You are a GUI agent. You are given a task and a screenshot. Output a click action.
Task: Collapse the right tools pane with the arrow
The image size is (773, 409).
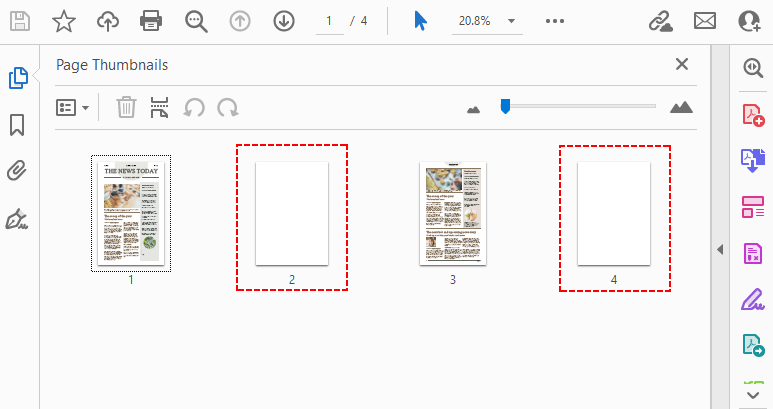coord(720,250)
